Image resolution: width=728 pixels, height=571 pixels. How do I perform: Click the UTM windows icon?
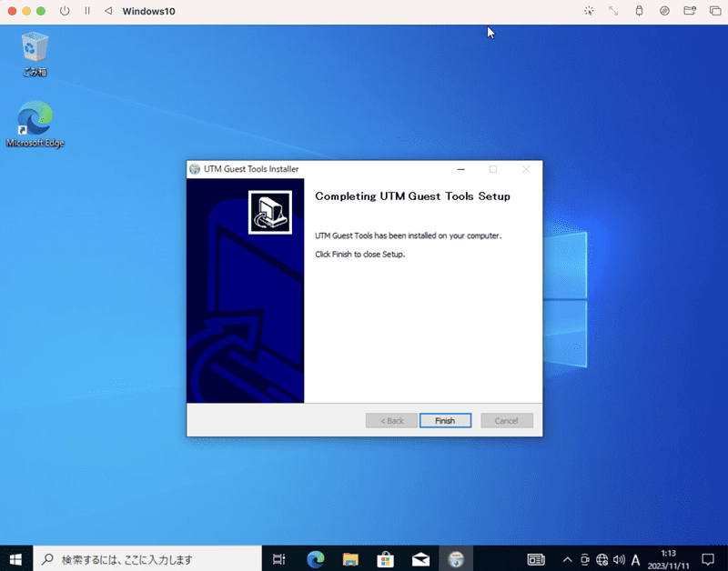click(x=715, y=11)
